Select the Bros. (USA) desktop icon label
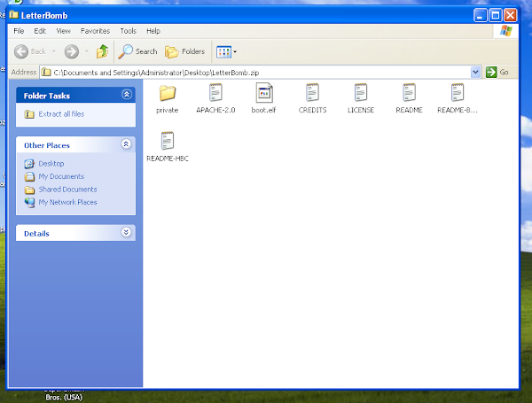 pyautogui.click(x=64, y=397)
